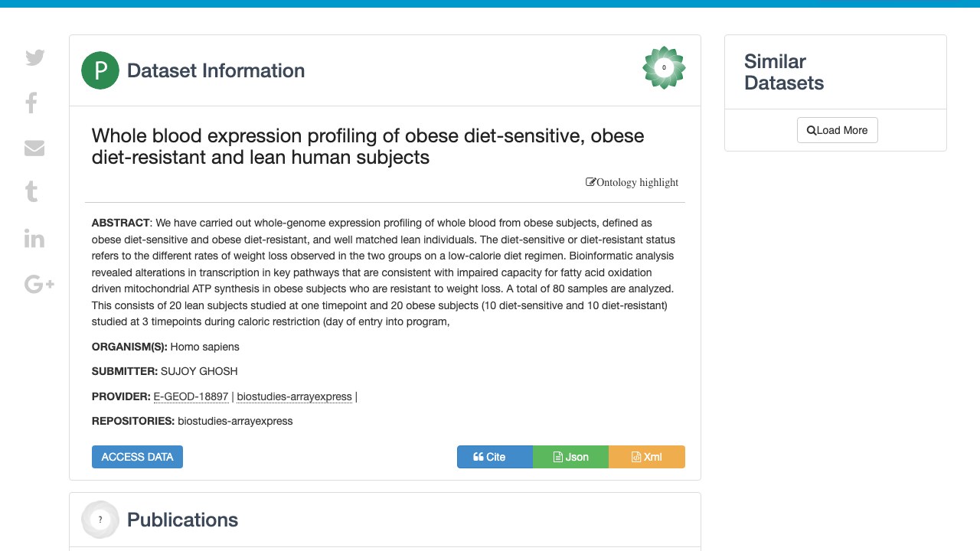Share dataset on Tumblr icon

click(x=31, y=191)
